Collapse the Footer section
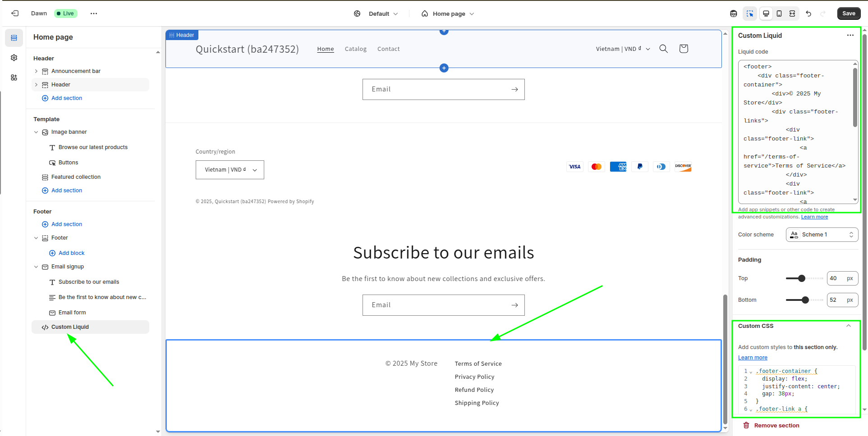Viewport: 868px width, 436px height. click(x=36, y=238)
